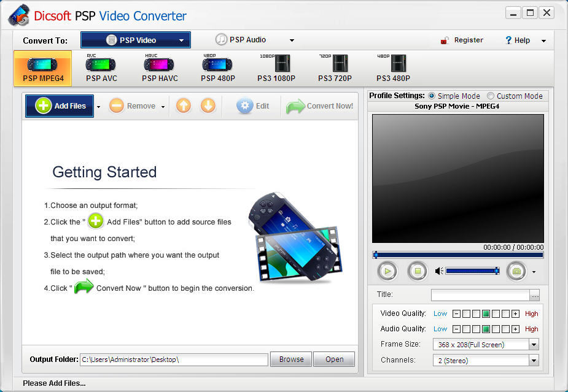
Task: Select the PSP MPEG4 output format
Action: [x=42, y=67]
